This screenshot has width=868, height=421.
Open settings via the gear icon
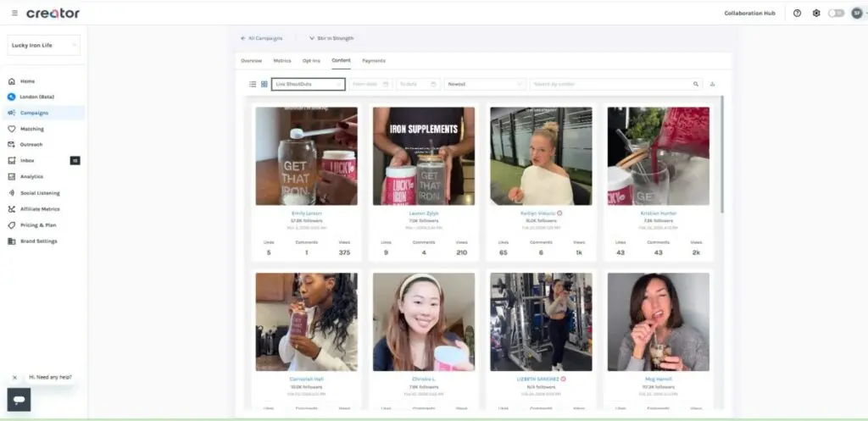pos(816,14)
